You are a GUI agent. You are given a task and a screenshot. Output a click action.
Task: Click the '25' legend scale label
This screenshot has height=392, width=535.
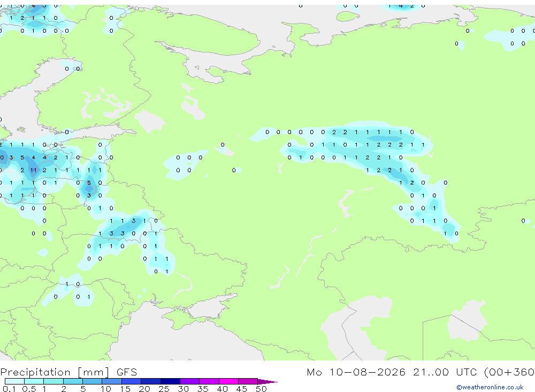[x=164, y=389]
